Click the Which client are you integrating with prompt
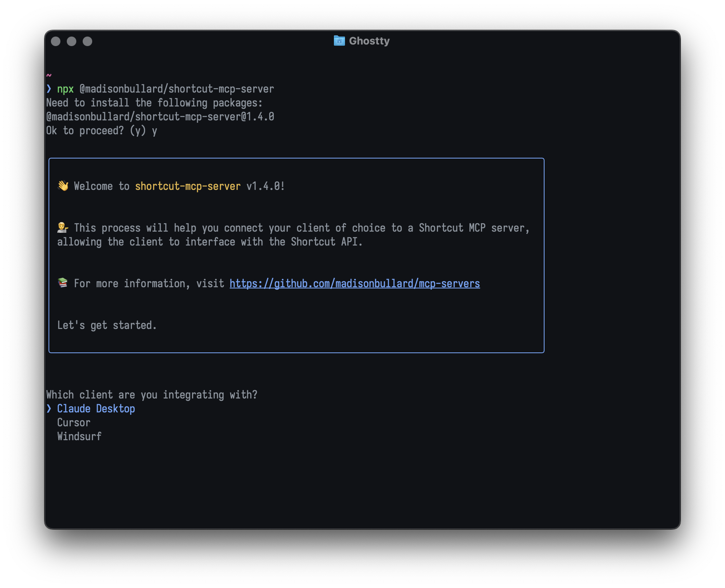This screenshot has width=725, height=588. tap(152, 395)
